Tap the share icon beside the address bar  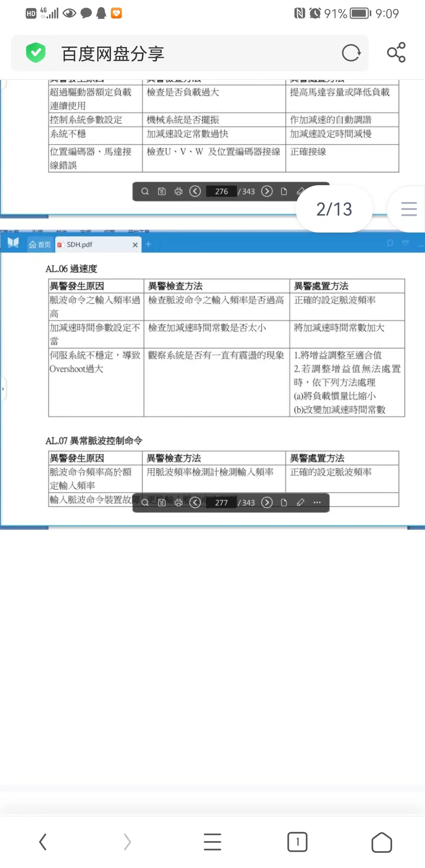coord(396,53)
